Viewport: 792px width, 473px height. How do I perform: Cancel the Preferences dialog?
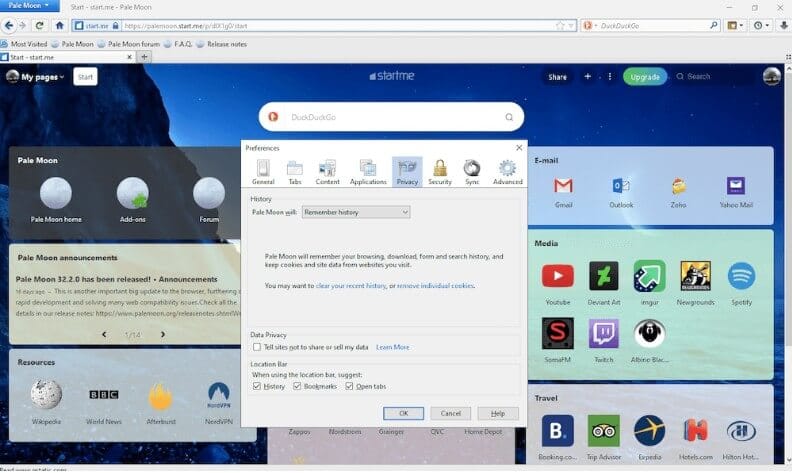tap(451, 413)
